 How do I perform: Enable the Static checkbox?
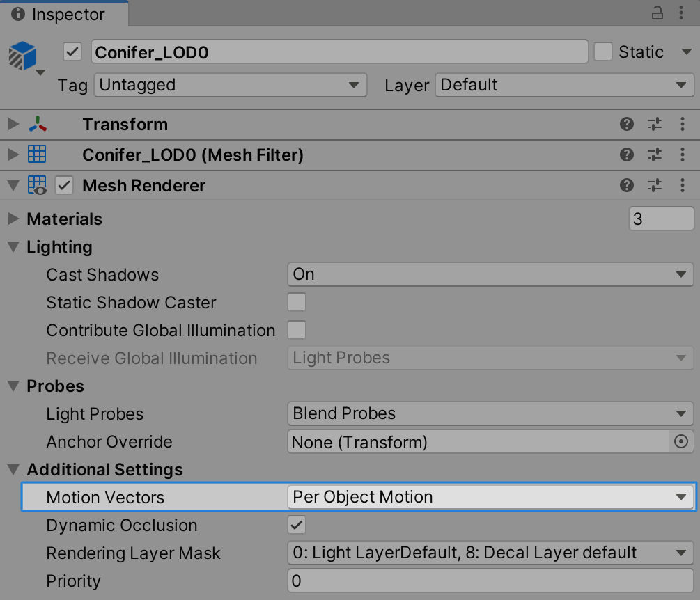click(x=603, y=52)
